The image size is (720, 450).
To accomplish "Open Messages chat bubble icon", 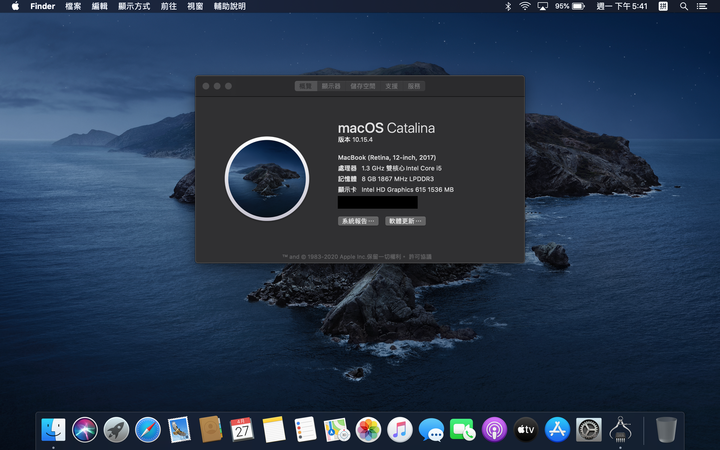I will (x=431, y=430).
